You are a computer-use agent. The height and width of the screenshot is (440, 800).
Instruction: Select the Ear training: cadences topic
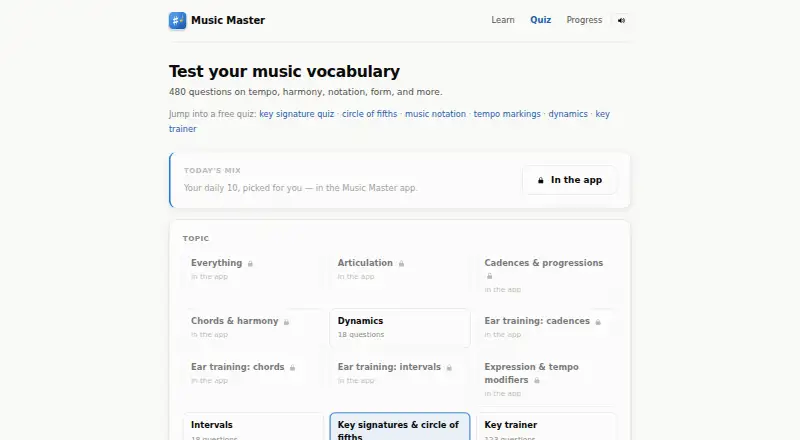pos(546,328)
